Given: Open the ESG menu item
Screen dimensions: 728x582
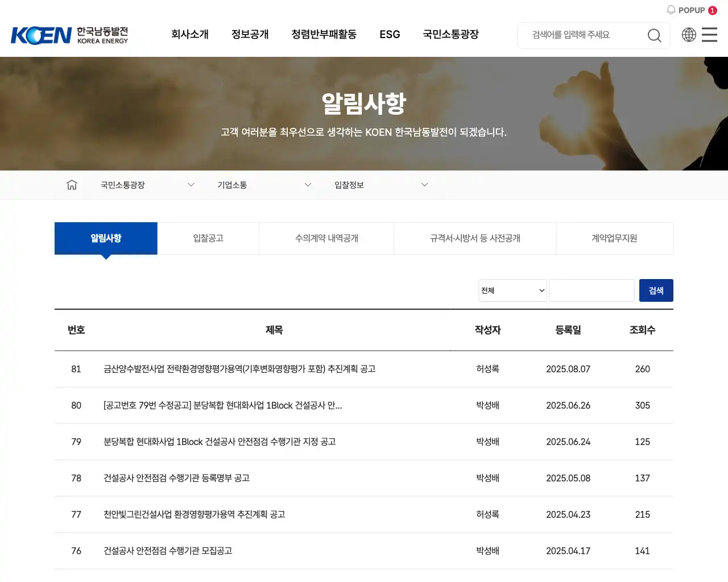Looking at the screenshot, I should coord(390,34).
